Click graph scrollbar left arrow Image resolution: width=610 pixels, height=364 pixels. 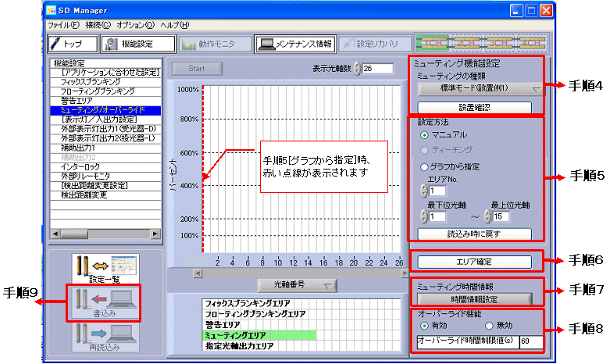click(x=198, y=273)
